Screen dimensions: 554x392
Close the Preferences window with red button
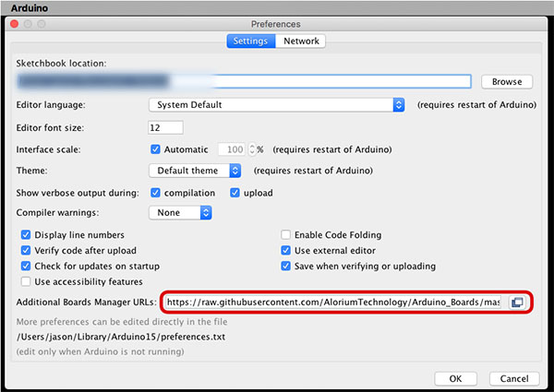15,24
